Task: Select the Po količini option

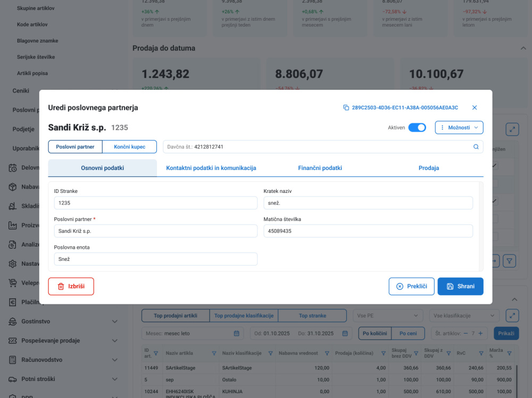Action: point(375,333)
